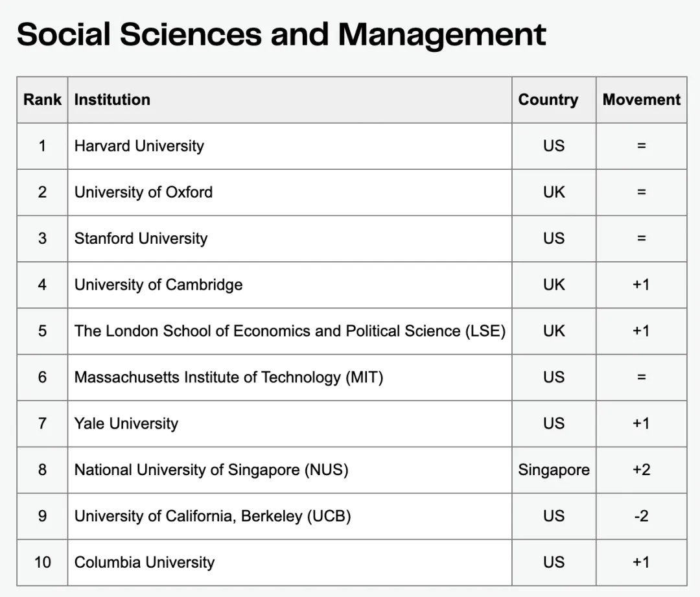Viewport: 700px width, 597px height.
Task: Click University of California, Berkeley cell
Action: tap(213, 516)
